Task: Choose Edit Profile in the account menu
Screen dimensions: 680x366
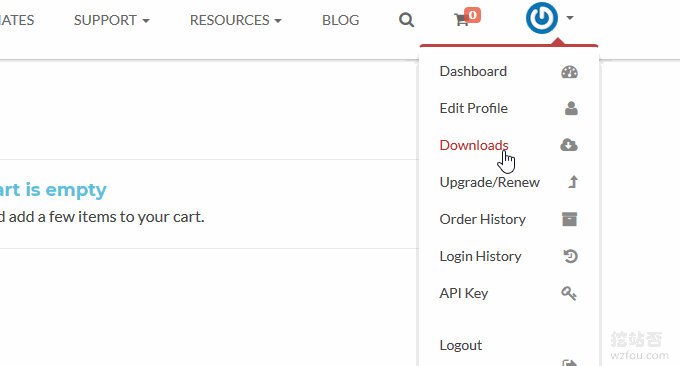Action: coord(474,108)
